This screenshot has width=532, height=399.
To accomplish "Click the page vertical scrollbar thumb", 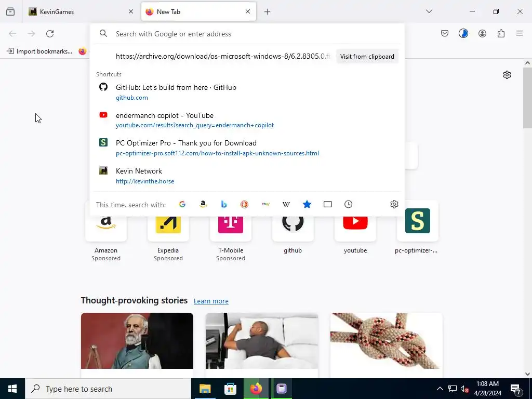I will 527,98.
